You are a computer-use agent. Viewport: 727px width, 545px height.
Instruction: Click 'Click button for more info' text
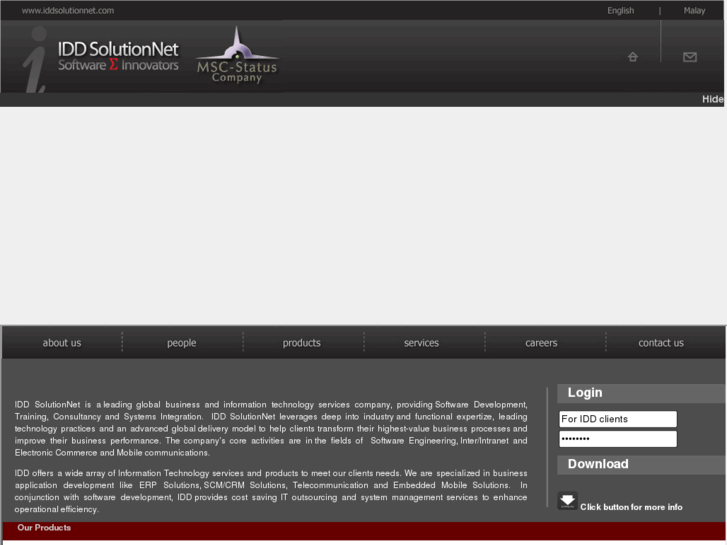631,507
